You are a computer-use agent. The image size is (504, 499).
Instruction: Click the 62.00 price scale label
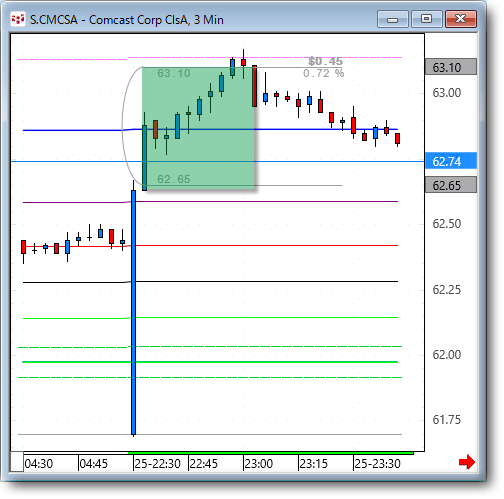click(447, 355)
